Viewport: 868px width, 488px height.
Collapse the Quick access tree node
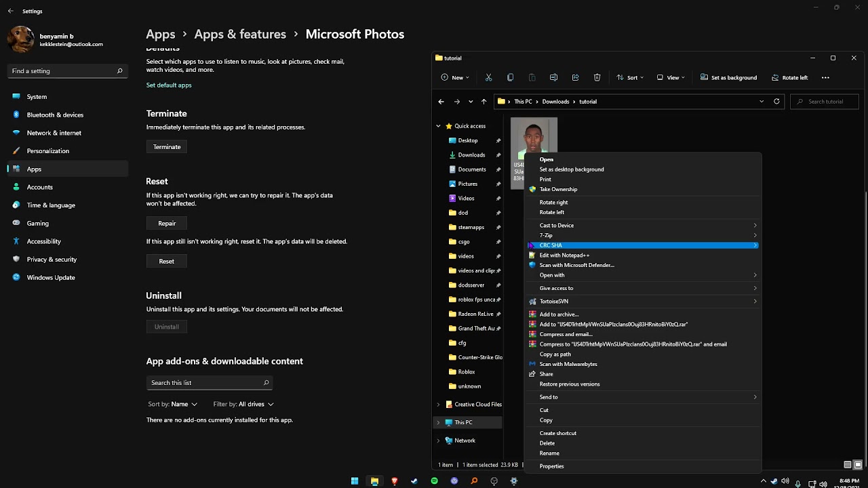click(x=438, y=126)
